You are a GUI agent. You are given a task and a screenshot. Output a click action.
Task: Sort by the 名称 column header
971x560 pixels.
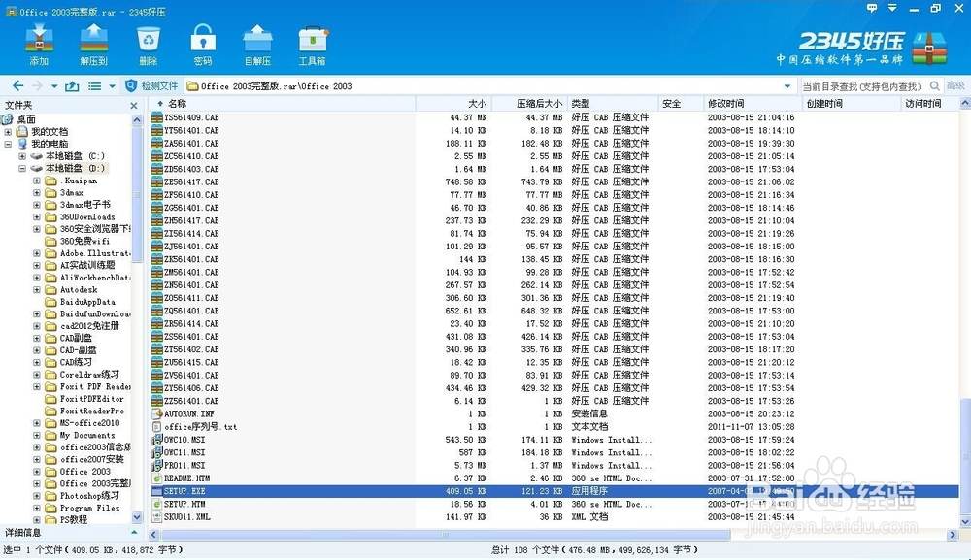coord(282,103)
